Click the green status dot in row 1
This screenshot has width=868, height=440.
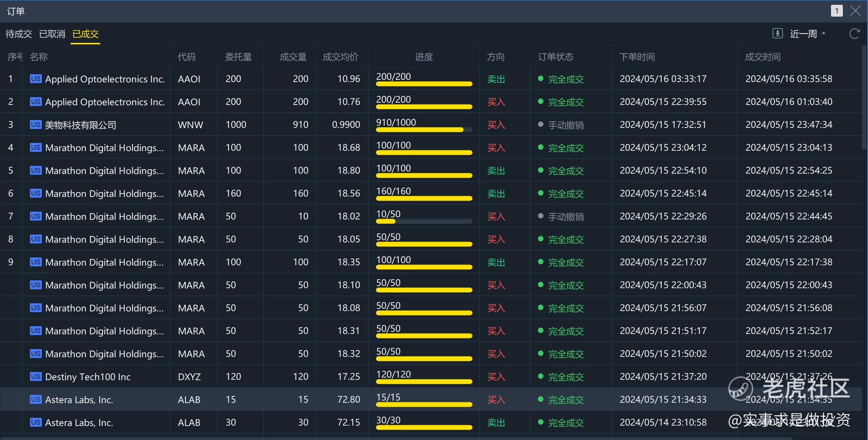(541, 78)
